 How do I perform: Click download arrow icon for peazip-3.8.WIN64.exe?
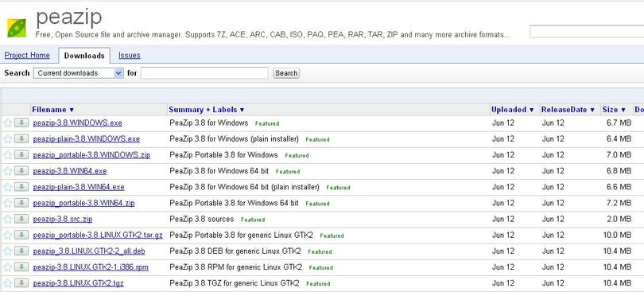tap(21, 171)
